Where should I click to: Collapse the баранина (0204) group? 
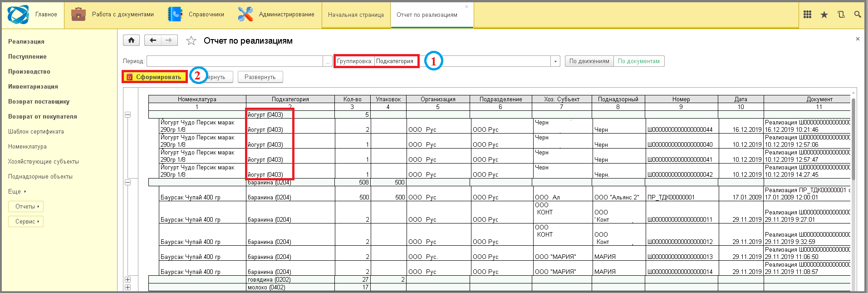click(128, 182)
